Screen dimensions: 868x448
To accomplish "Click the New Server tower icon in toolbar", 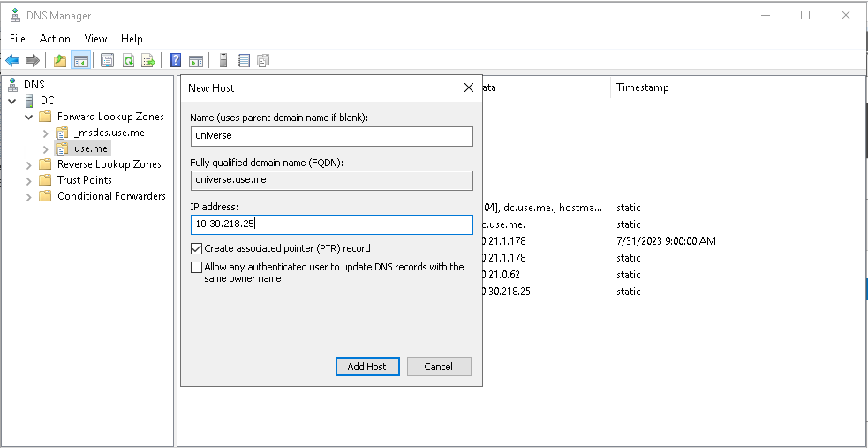I will [223, 60].
